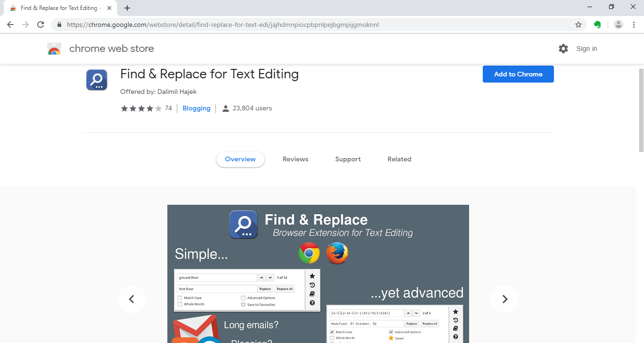Image resolution: width=644 pixels, height=343 pixels.
Task: Click the Add to Chrome button
Action: 518,74
